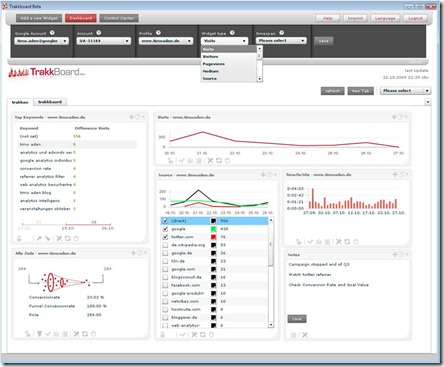The height and width of the screenshot is (367, 444).
Task: Click the refresh button beside New Tab
Action: 332,91
